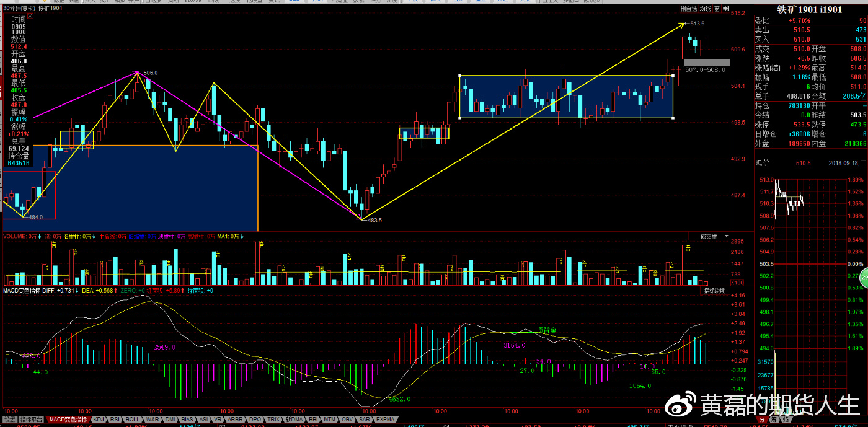Click the dropdown arrow beside 成交量
The height and width of the screenshot is (427, 868).
coord(726,236)
